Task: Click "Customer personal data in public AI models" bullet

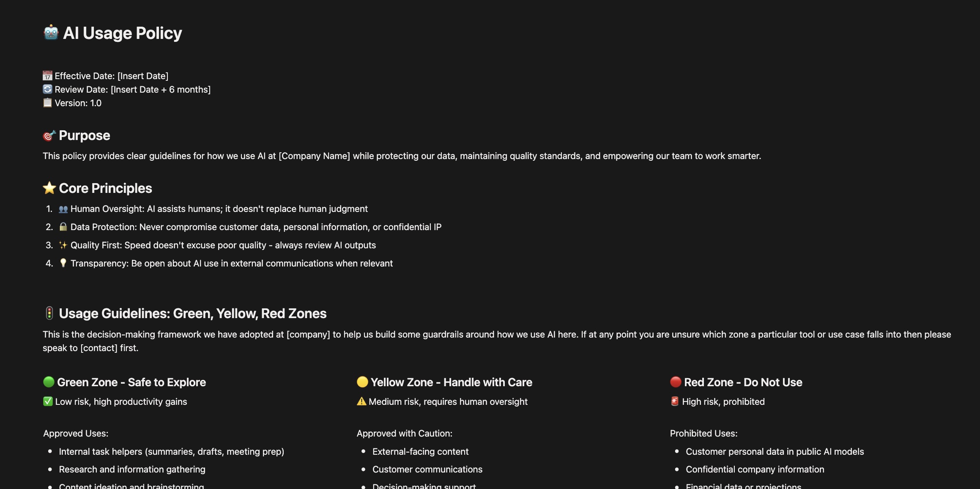Action: [x=775, y=451]
